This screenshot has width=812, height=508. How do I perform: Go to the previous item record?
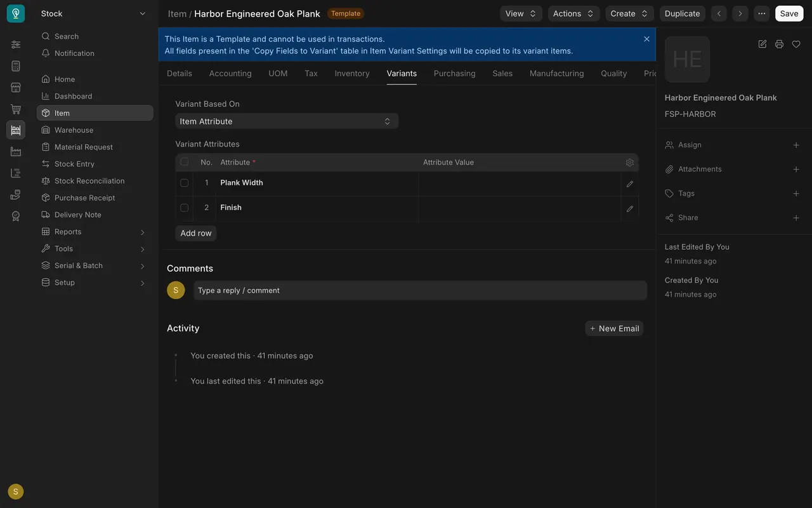(x=719, y=13)
